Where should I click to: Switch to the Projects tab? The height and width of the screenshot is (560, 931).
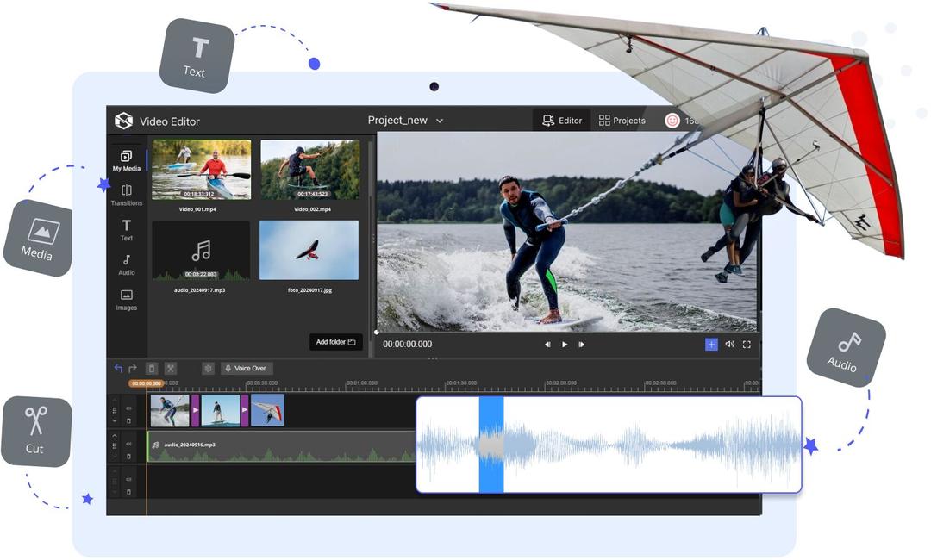622,120
